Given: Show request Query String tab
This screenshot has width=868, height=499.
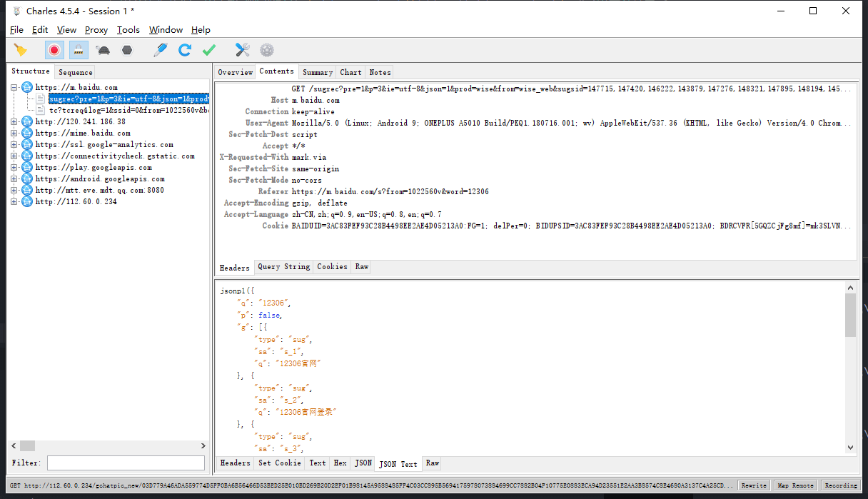Looking at the screenshot, I should [284, 267].
